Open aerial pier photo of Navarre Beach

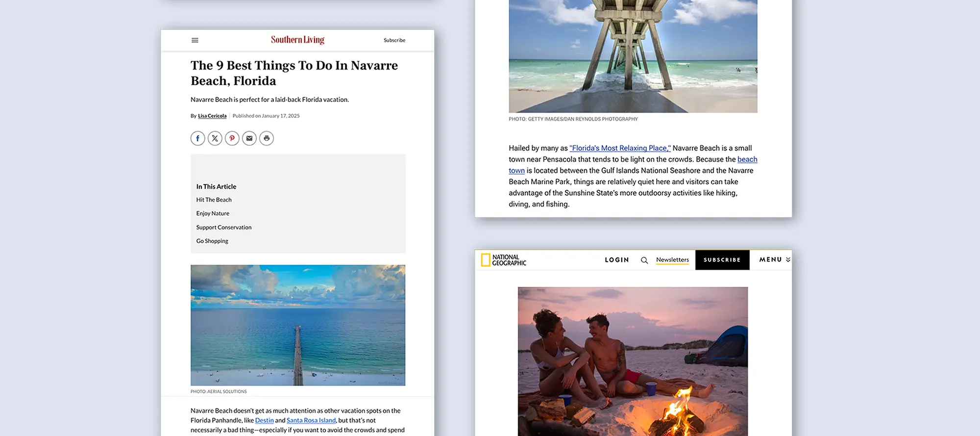297,325
